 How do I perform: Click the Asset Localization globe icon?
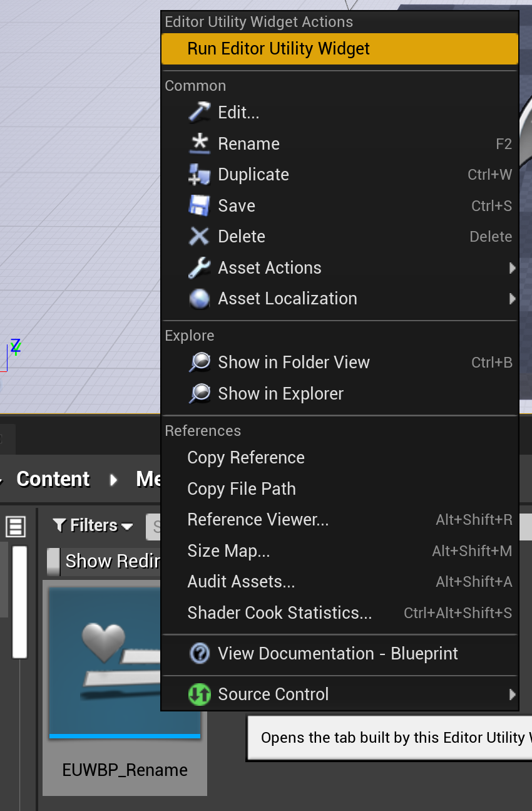(x=200, y=299)
